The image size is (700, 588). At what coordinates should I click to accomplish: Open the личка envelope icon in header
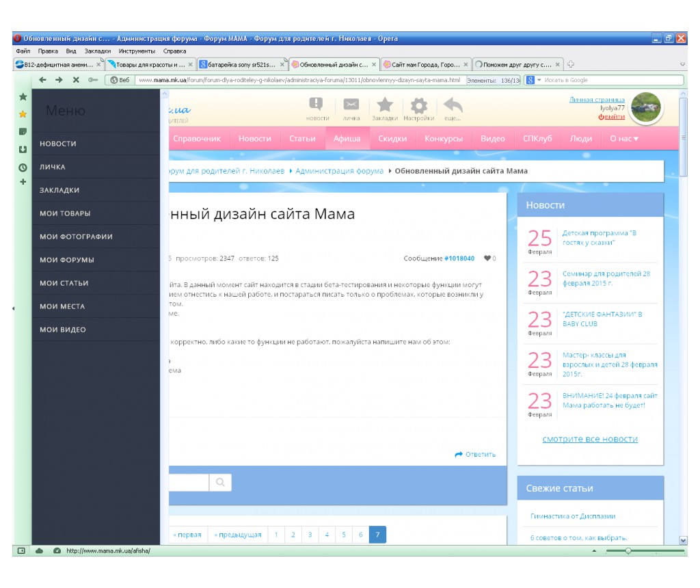(351, 105)
